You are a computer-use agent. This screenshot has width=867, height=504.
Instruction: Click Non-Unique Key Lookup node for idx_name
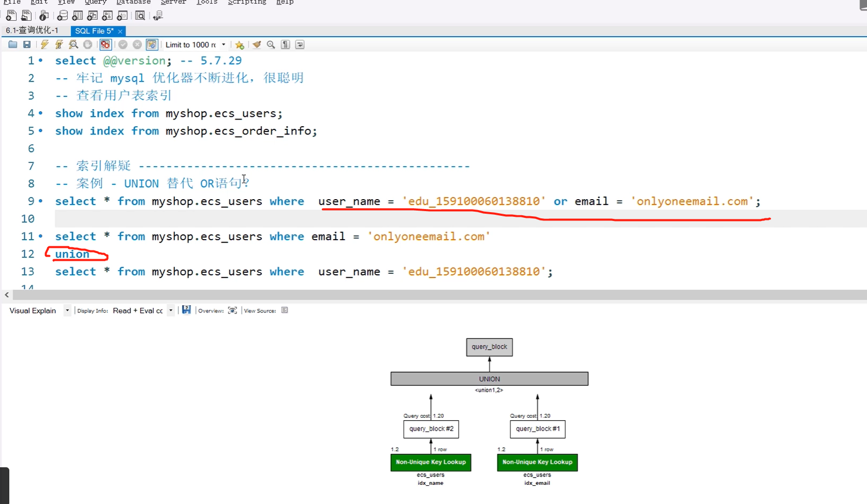pyautogui.click(x=431, y=462)
